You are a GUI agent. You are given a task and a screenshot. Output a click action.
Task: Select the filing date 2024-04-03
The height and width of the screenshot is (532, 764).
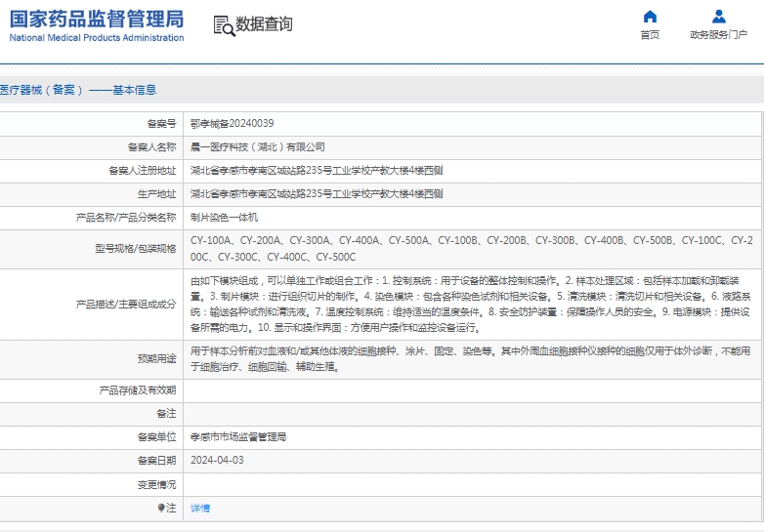pyautogui.click(x=217, y=461)
